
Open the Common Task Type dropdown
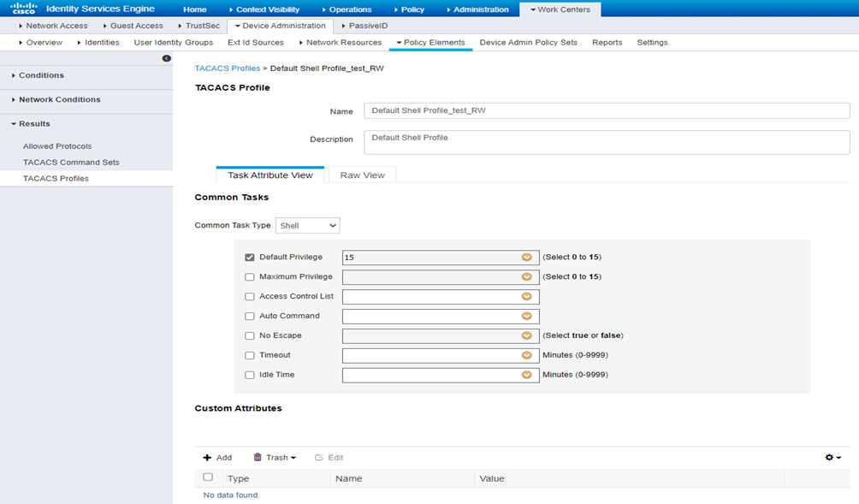coord(308,226)
